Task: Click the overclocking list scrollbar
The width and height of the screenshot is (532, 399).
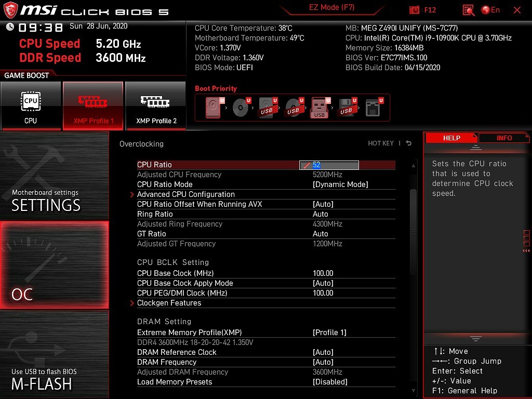Action: pos(413,231)
